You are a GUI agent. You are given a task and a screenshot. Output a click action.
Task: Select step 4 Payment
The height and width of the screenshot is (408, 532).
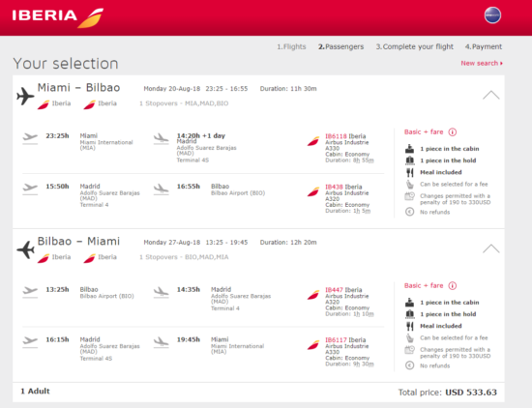[x=483, y=46]
